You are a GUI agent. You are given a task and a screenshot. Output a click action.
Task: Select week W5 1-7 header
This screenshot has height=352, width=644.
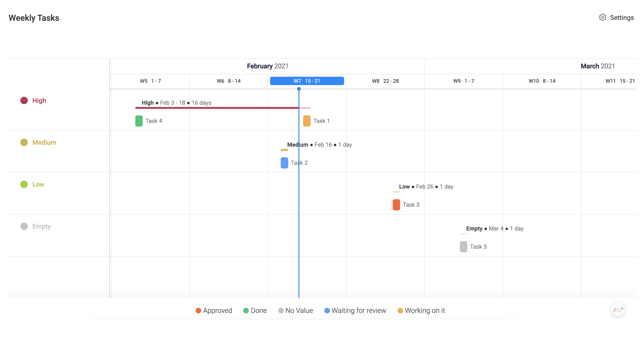click(x=150, y=81)
